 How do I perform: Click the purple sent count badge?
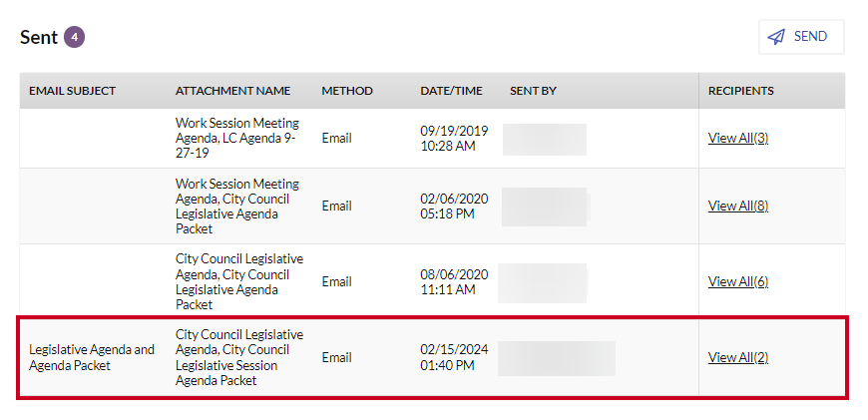(74, 38)
